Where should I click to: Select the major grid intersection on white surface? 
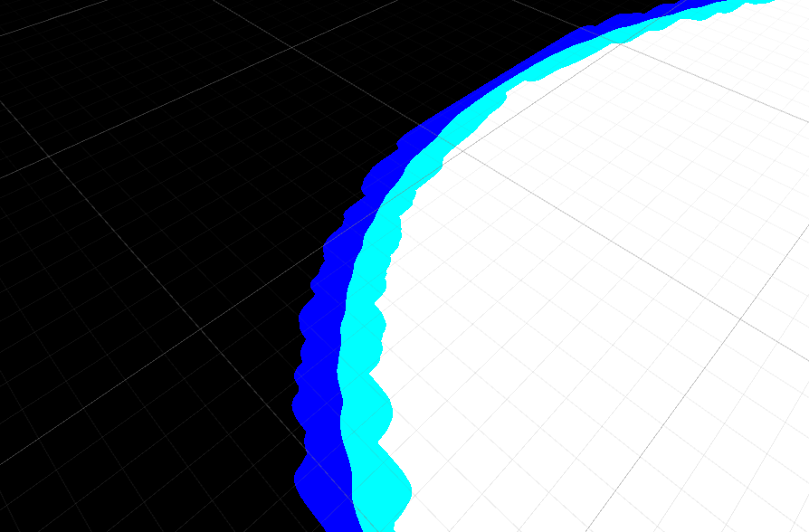click(742, 318)
